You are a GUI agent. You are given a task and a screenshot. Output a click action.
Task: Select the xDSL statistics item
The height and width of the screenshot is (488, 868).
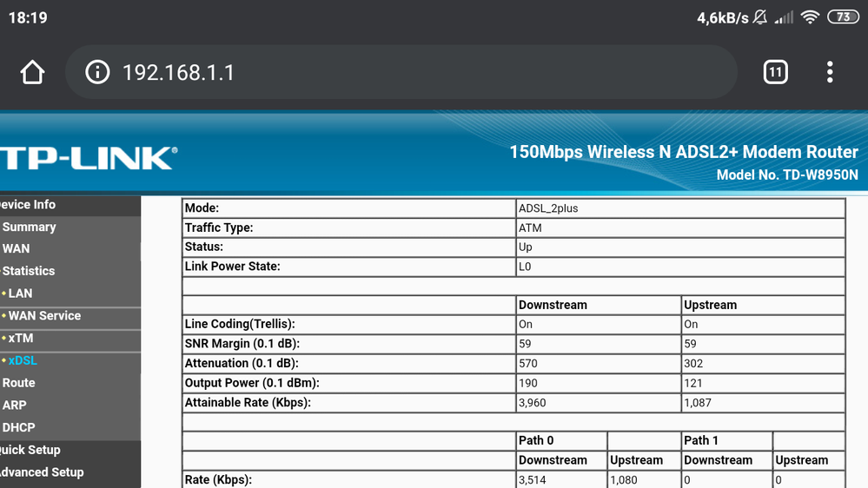click(x=23, y=360)
